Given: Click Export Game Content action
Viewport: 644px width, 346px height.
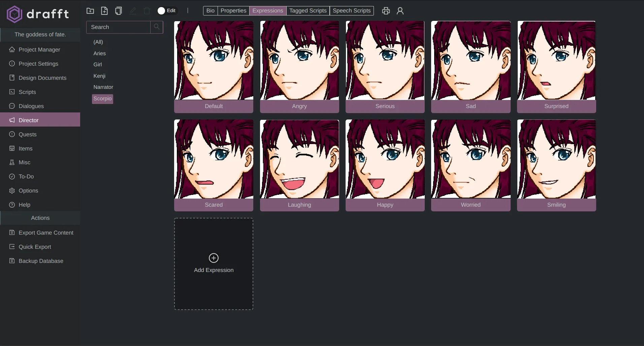Looking at the screenshot, I should point(40,233).
